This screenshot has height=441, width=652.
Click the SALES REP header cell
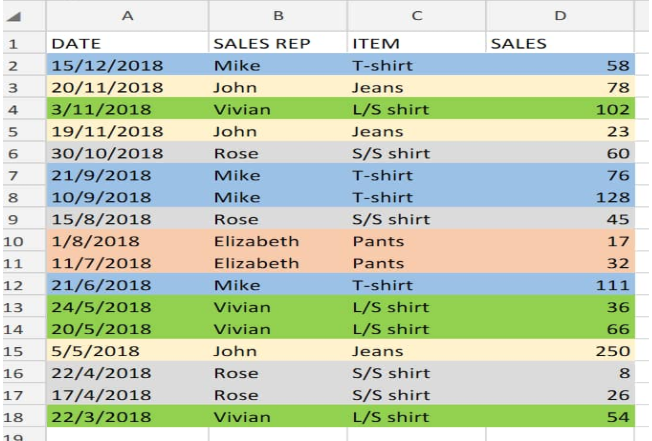278,43
